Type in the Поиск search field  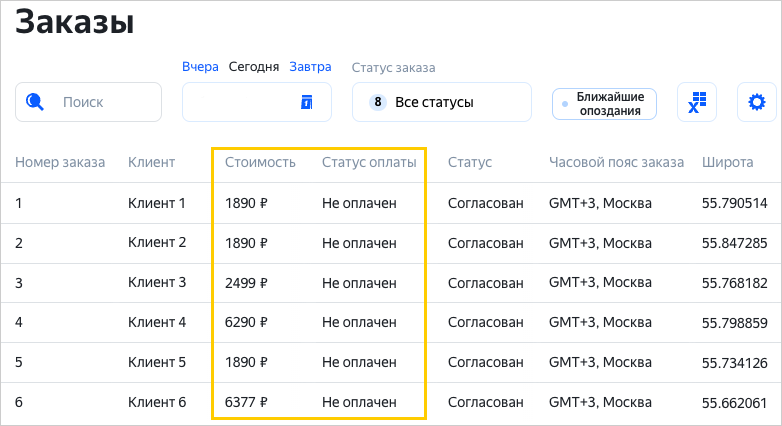(100, 102)
